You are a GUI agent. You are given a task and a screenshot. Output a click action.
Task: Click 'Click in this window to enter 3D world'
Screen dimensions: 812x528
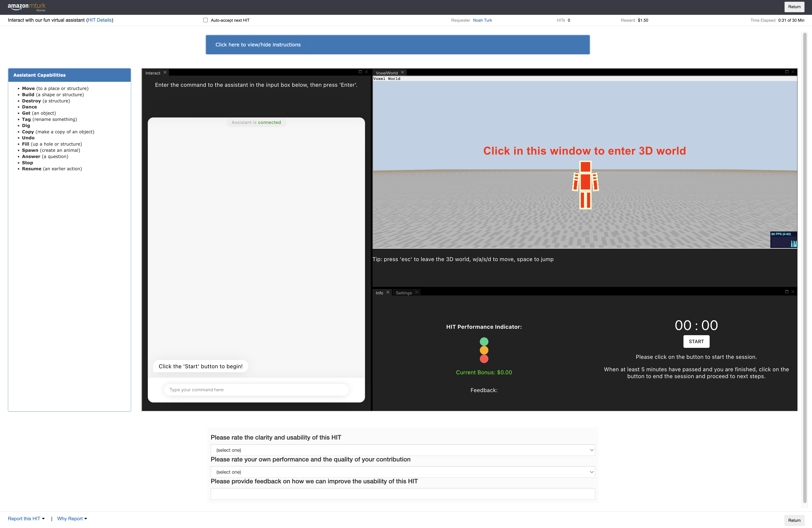point(585,151)
